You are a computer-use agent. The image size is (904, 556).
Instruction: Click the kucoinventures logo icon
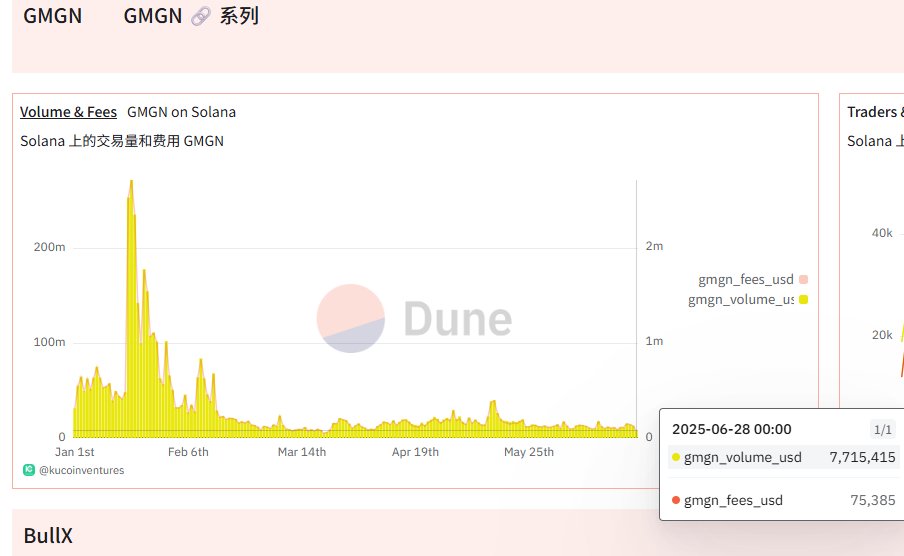[x=29, y=470]
